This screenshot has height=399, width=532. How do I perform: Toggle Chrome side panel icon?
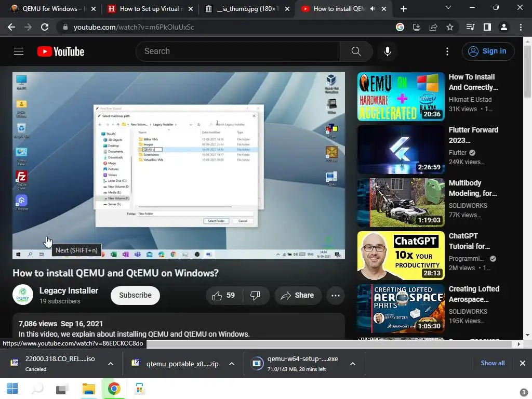pyautogui.click(x=487, y=27)
